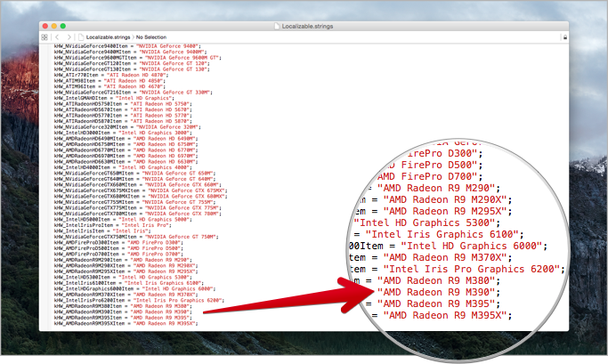The width and height of the screenshot is (608, 364).
Task: Click the Localizable.strings window title text
Action: click(307, 27)
